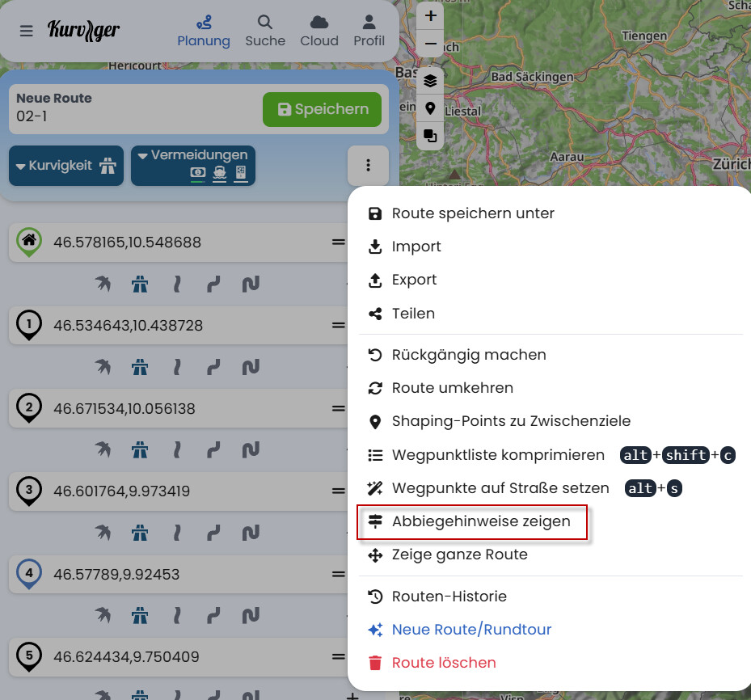The height and width of the screenshot is (700, 751).
Task: Select Route umkehren menu entry
Action: click(452, 388)
